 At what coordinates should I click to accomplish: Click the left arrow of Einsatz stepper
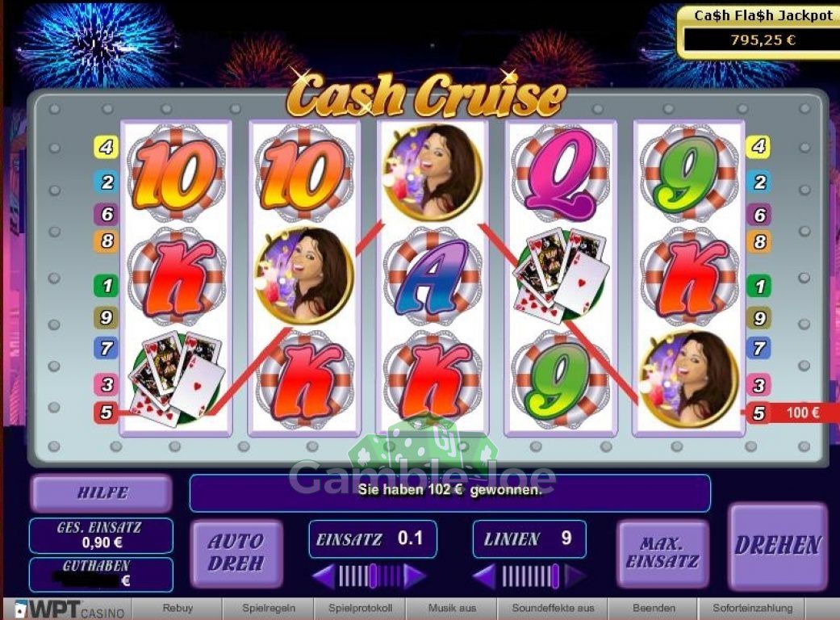tap(323, 576)
